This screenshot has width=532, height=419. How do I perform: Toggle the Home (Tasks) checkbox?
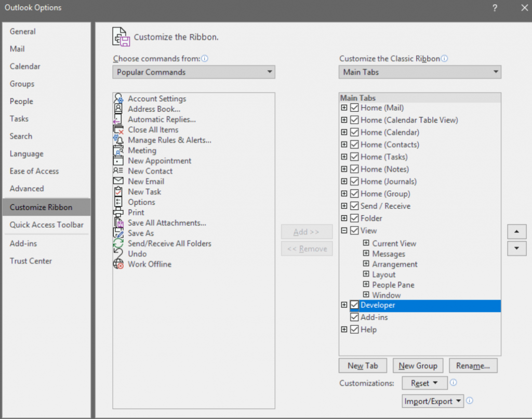coord(354,157)
